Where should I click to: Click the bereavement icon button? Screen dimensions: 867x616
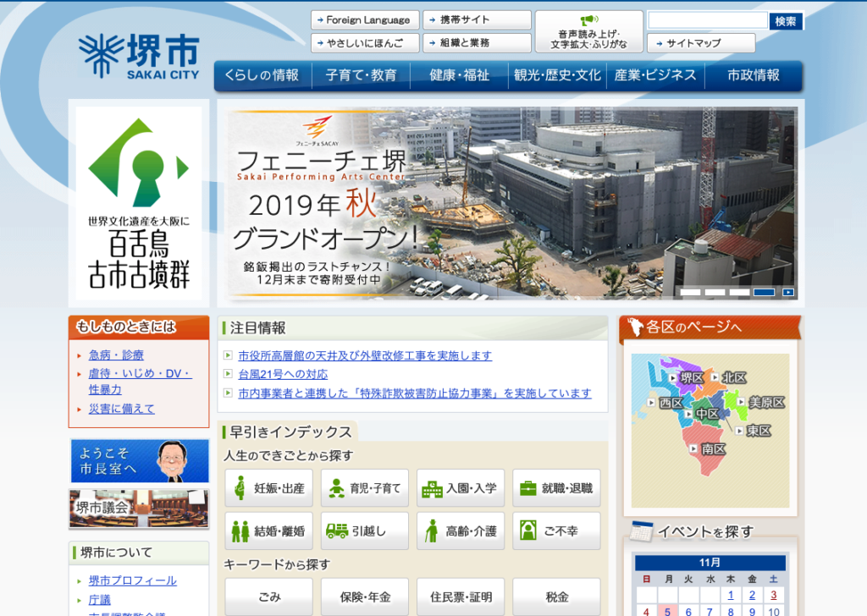pos(556,531)
